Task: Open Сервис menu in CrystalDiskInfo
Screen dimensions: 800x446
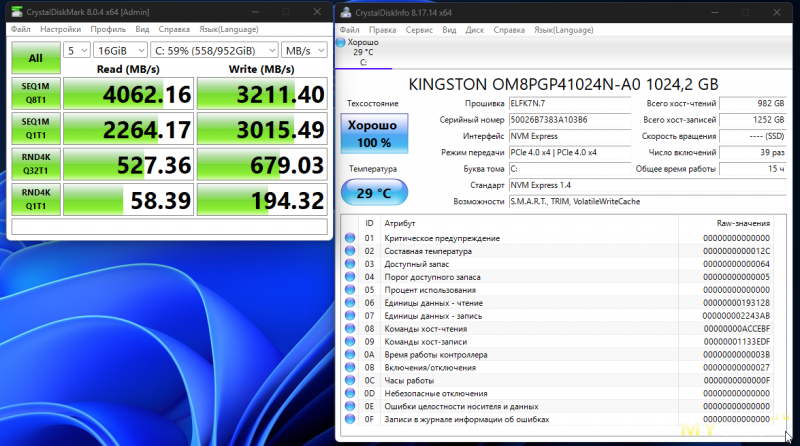Action: [x=419, y=30]
